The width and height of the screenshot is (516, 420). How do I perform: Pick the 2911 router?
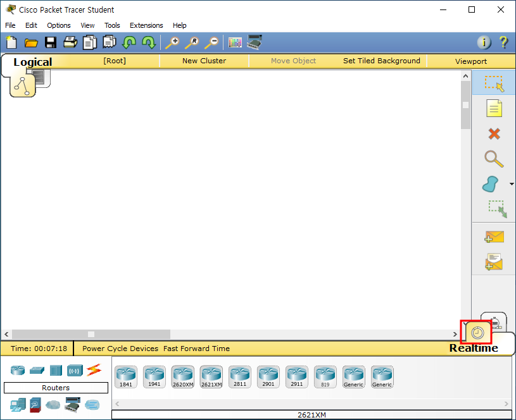297,377
